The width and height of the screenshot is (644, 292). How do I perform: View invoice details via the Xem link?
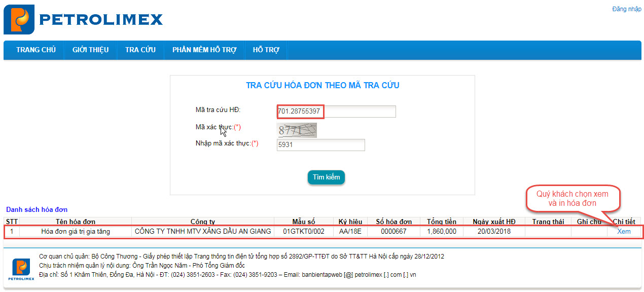click(x=624, y=232)
